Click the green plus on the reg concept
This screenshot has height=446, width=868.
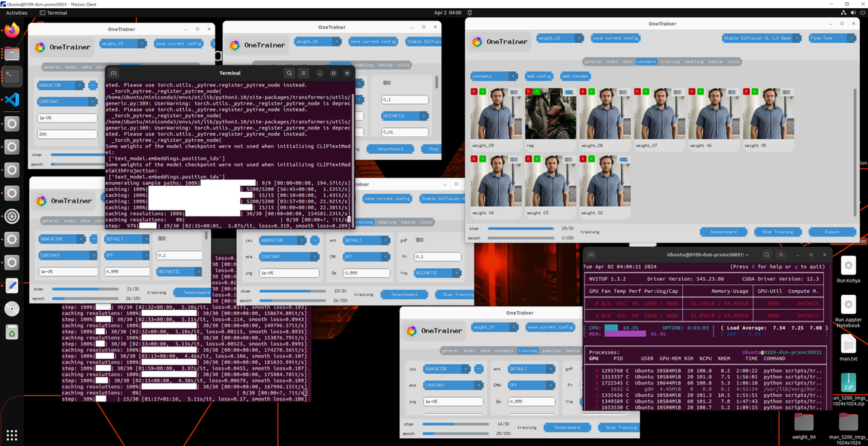point(536,91)
